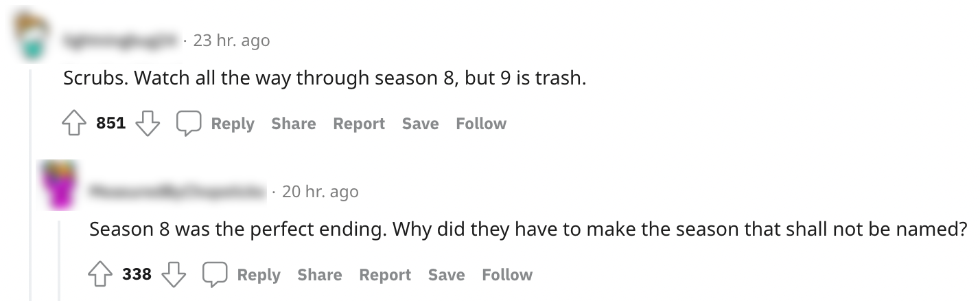Image resolution: width=980 pixels, height=301 pixels.
Task: Click the speech bubble icon on the Scrubs comment
Action: pyautogui.click(x=189, y=124)
